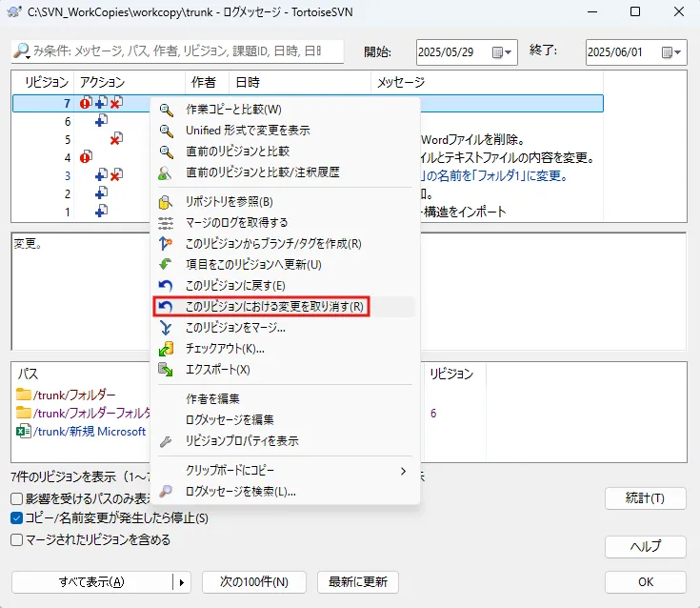Select 作者を編集 menu item
This screenshot has height=608, width=700.
tap(286, 398)
